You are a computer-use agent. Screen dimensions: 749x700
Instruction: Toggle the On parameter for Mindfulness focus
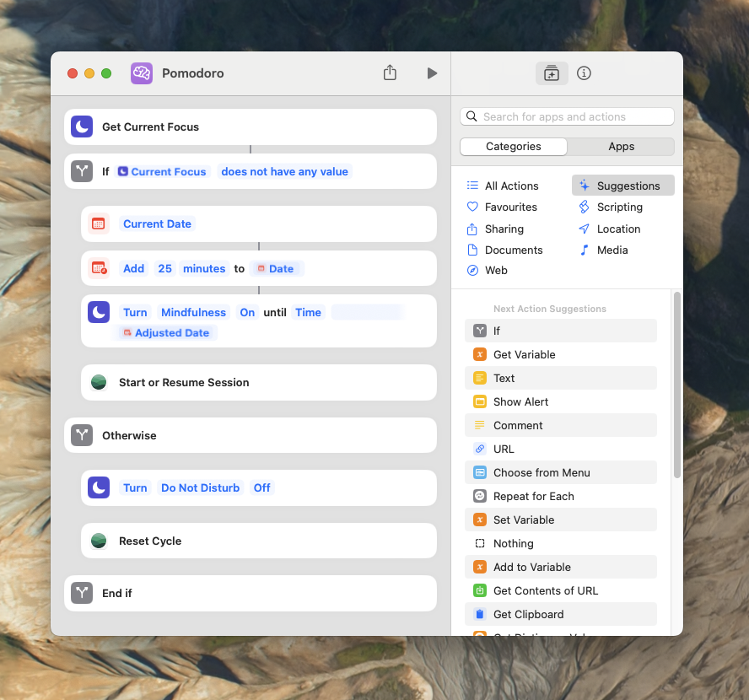point(247,312)
